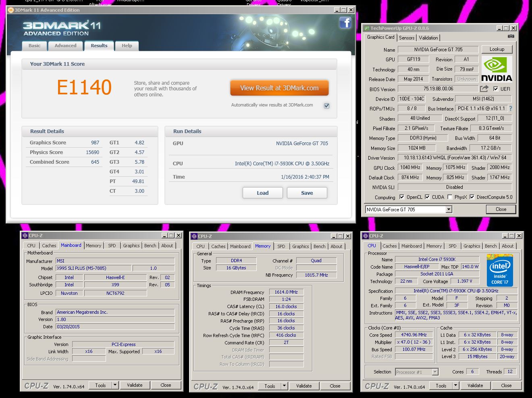The image size is (532, 398).
Task: Open the Validation tab in GPU-Z
Action: pos(428,38)
